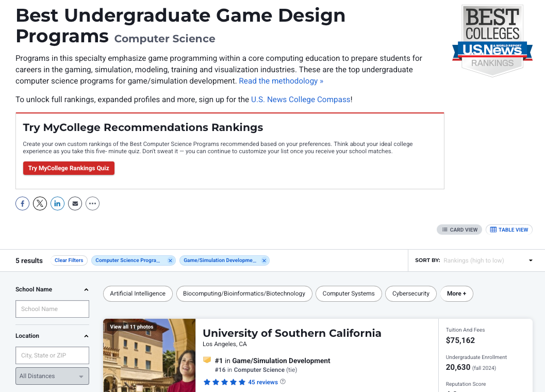Click the reviews help question-mark icon
The width and height of the screenshot is (545, 392).
tap(283, 382)
